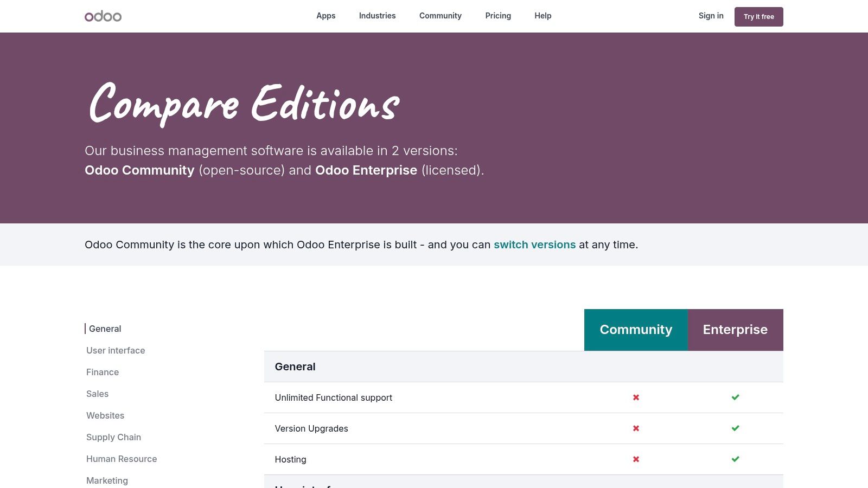Open the Community navigation item

440,16
